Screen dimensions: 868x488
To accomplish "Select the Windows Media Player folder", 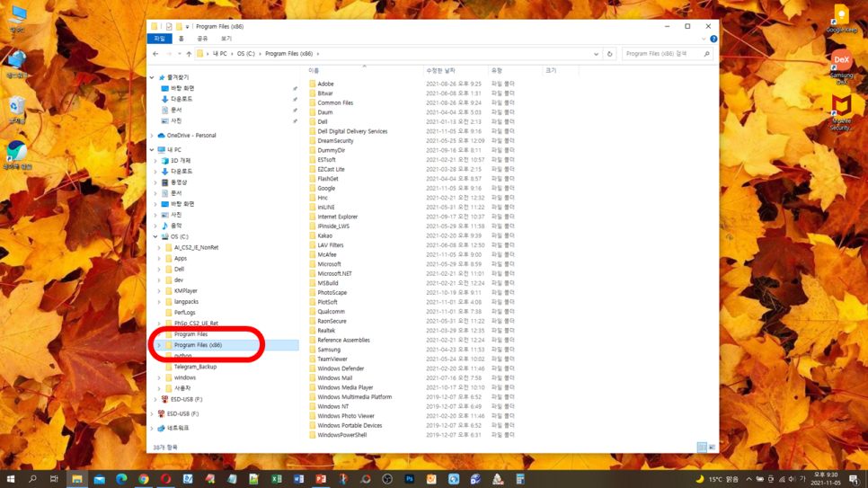I will (x=345, y=387).
